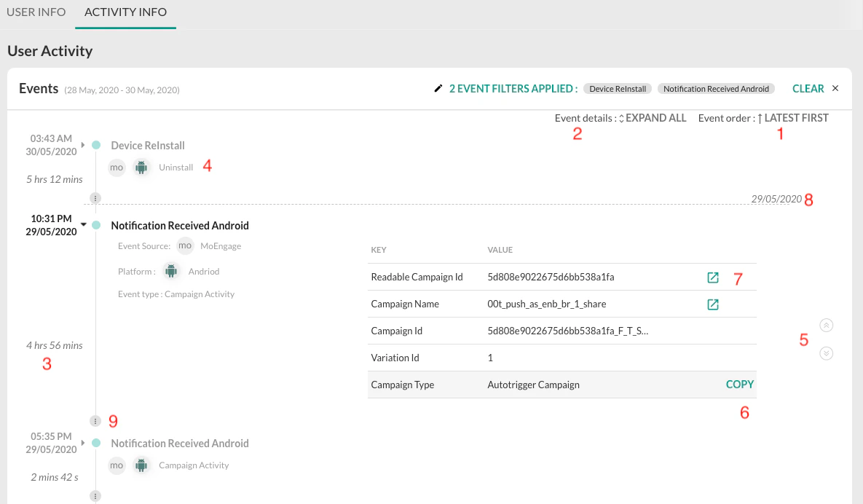Close the filter bar with X icon
Viewport: 863px width, 504px height.
pos(835,88)
